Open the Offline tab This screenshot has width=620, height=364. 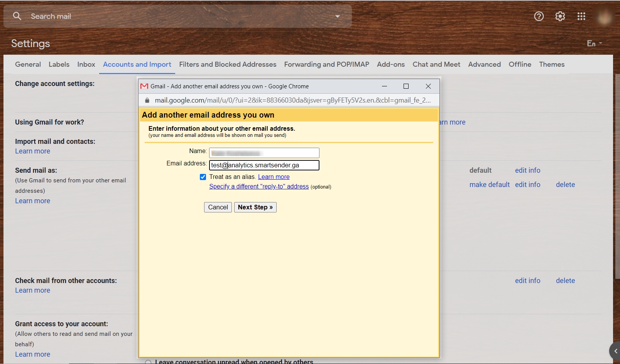click(520, 64)
